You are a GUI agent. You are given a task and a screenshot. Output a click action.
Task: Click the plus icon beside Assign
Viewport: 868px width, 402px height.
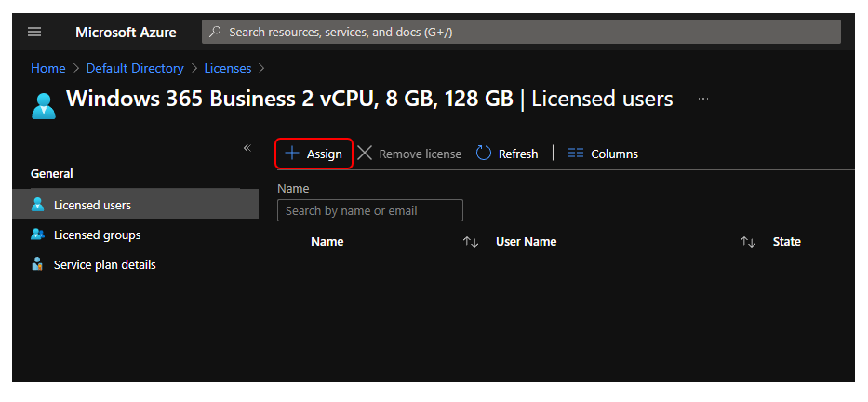292,154
